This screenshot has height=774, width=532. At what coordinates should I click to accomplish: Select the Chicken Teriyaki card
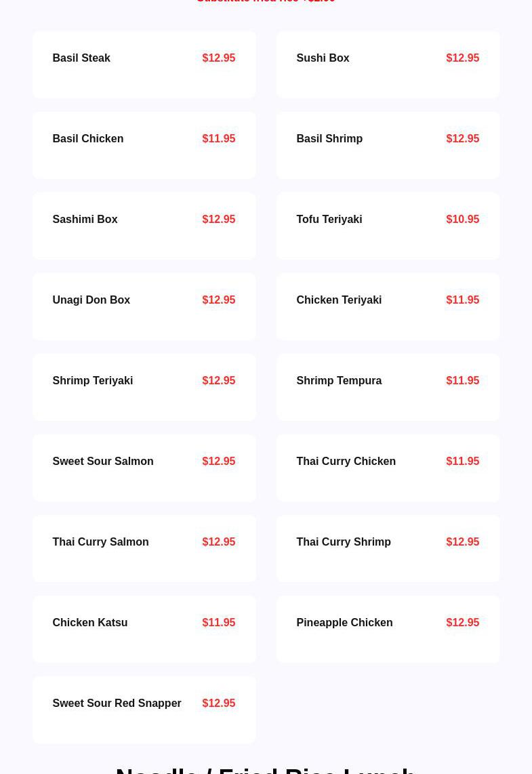click(388, 306)
